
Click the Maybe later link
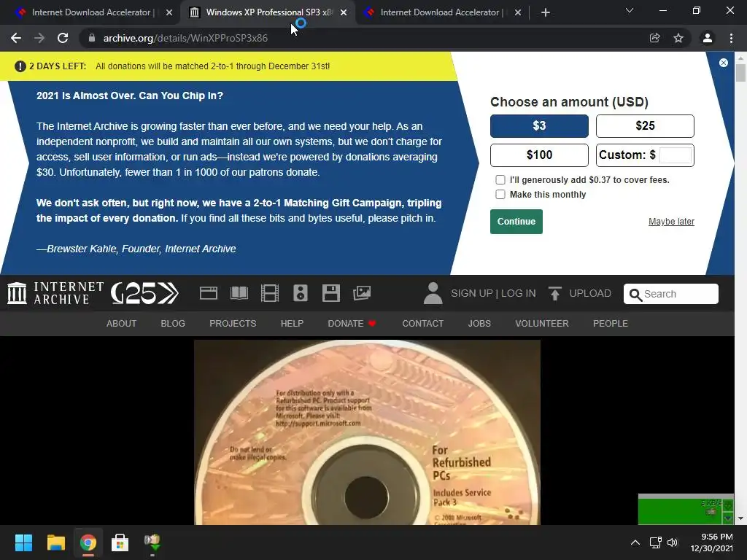coord(671,222)
